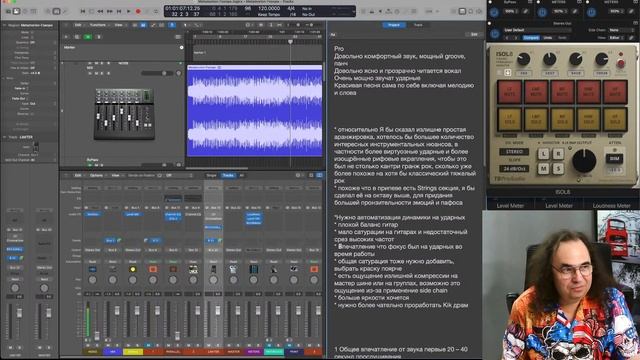This screenshot has height=360, width=640.
Task: Click the Compare button in plugin header
Action: [x=531, y=38]
